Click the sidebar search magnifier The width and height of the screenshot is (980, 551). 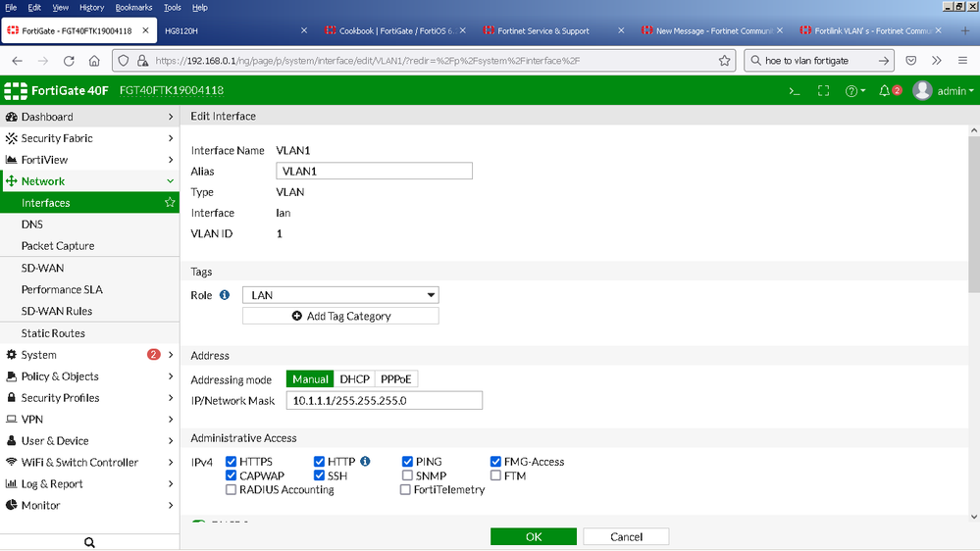click(89, 542)
